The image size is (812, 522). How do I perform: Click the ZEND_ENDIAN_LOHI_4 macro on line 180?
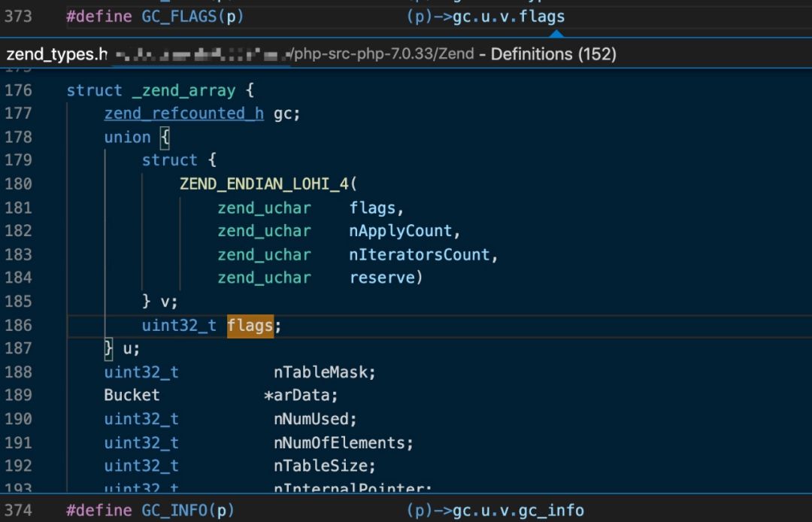264,184
